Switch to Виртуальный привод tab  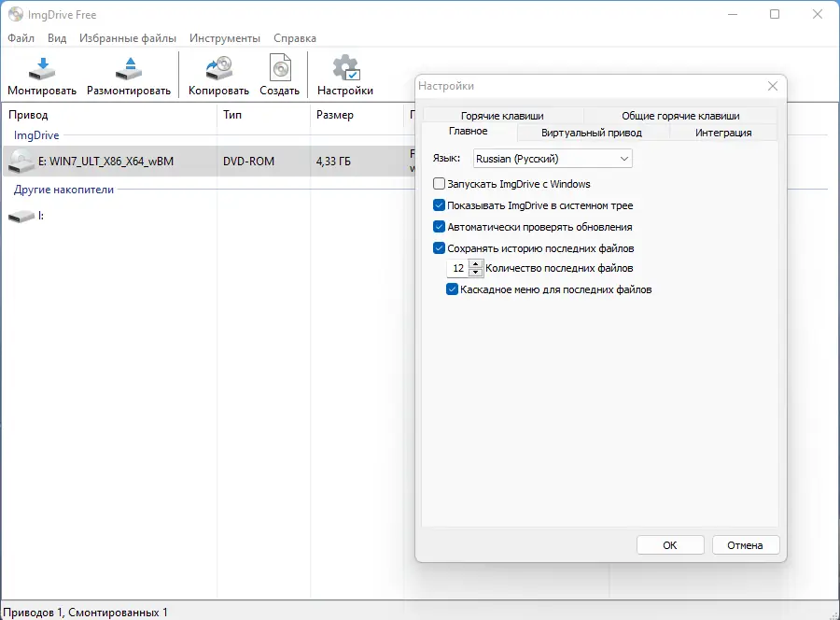point(592,133)
